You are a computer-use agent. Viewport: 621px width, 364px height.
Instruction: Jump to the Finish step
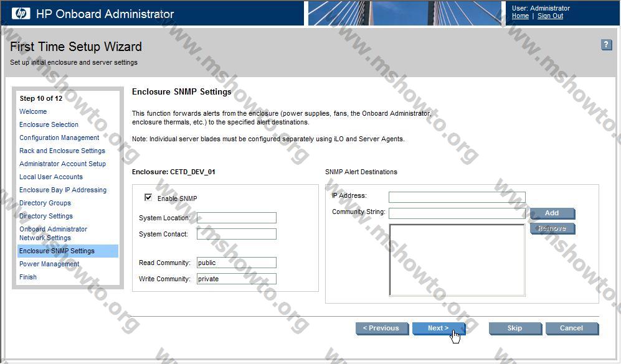28,277
